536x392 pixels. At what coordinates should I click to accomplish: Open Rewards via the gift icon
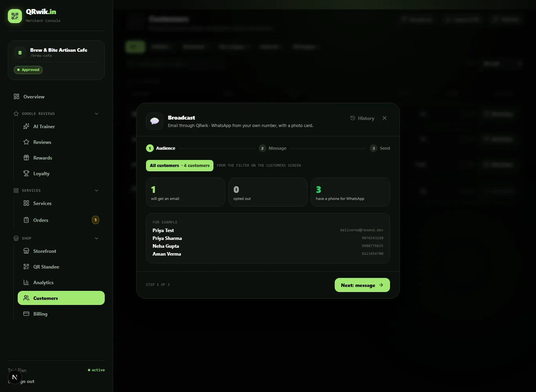(x=26, y=158)
